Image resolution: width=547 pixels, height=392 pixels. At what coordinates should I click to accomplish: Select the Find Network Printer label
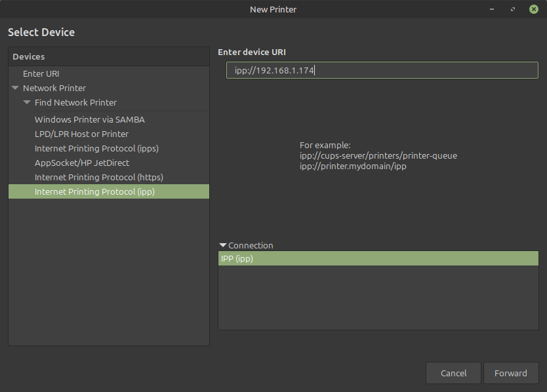pyautogui.click(x=75, y=102)
